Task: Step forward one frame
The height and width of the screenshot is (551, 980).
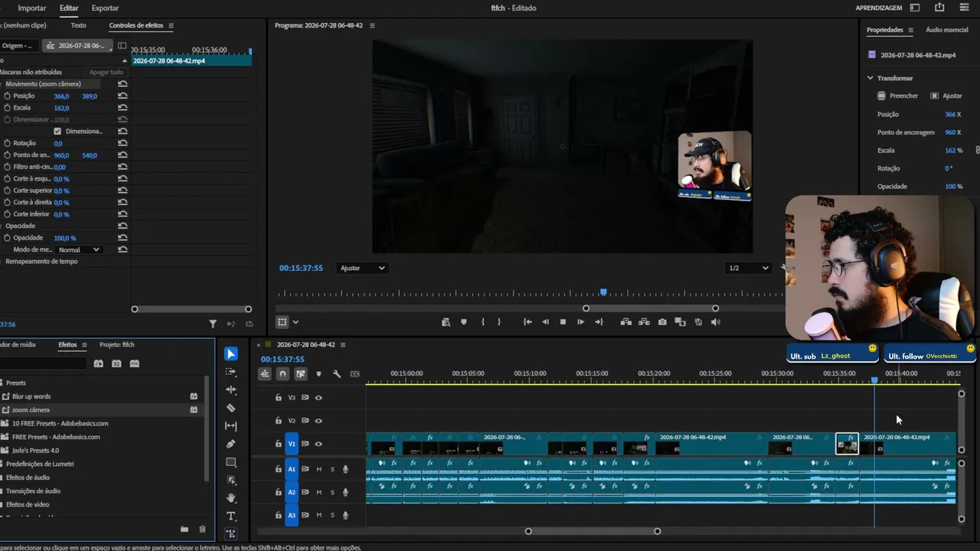Action: 580,322
